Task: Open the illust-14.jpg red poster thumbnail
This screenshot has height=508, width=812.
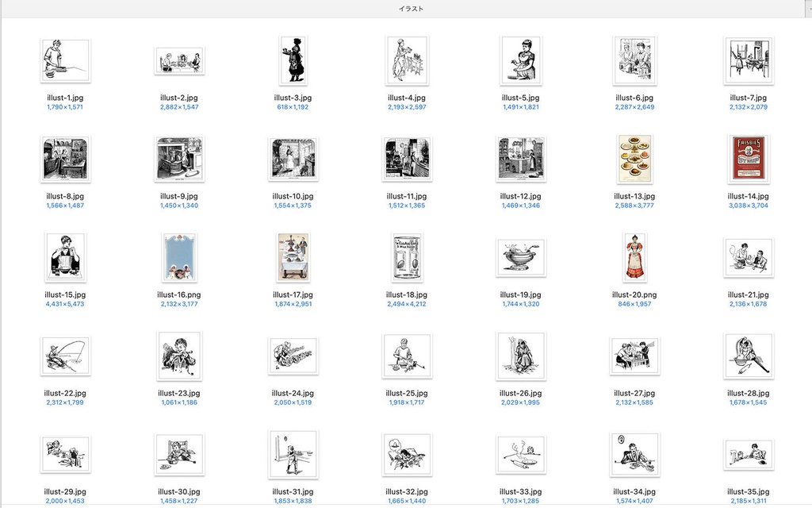Action: click(749, 158)
